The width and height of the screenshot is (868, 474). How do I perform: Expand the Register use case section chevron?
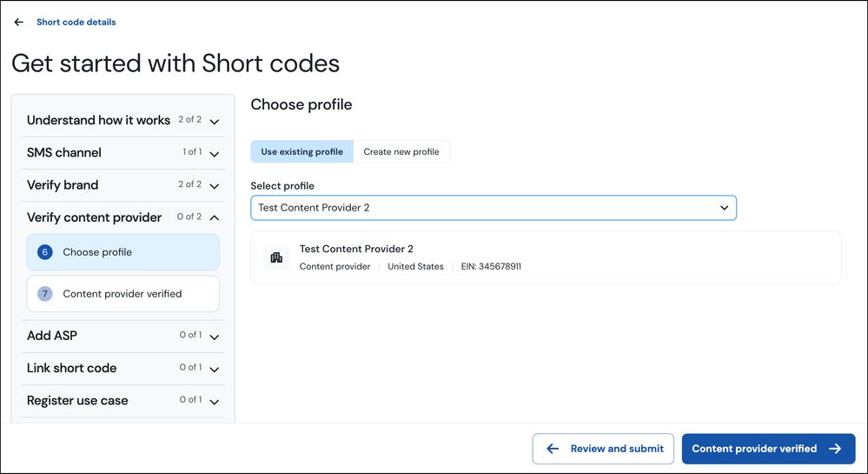(x=215, y=401)
